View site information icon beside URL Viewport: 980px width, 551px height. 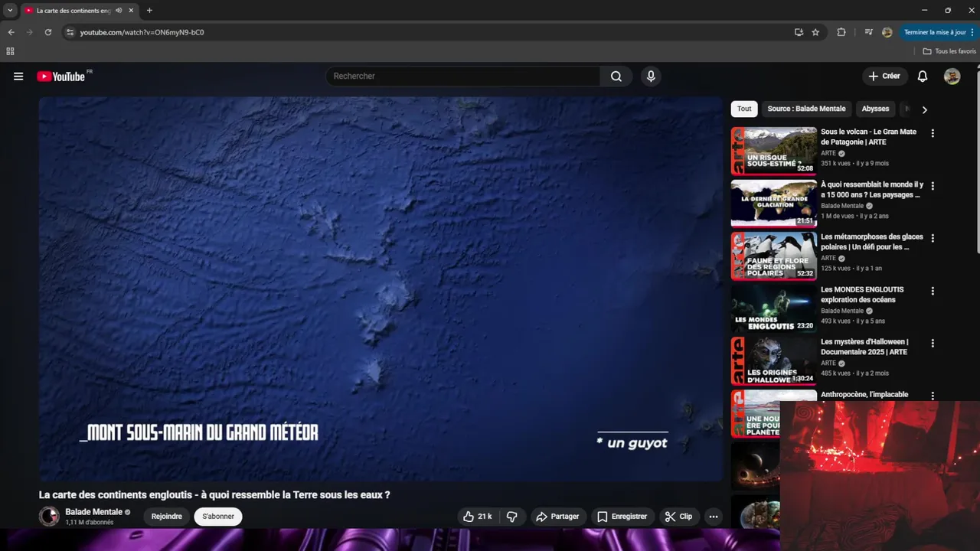tap(70, 32)
